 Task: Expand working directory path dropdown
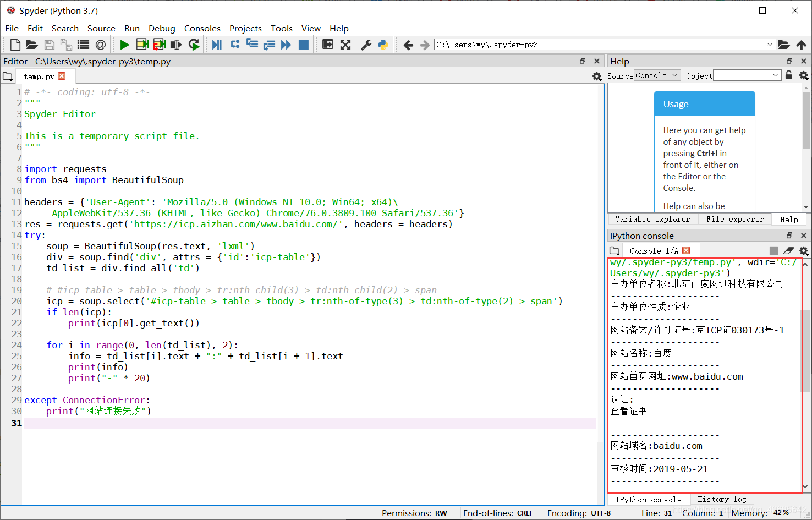770,45
